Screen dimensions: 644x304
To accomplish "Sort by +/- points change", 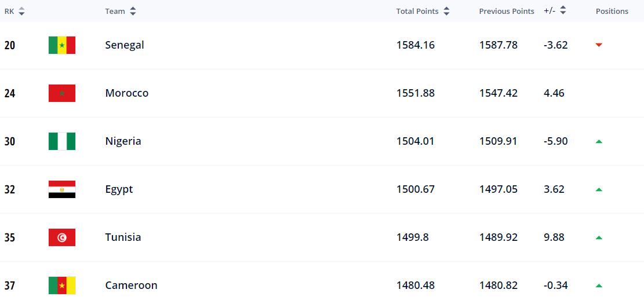I will [562, 11].
